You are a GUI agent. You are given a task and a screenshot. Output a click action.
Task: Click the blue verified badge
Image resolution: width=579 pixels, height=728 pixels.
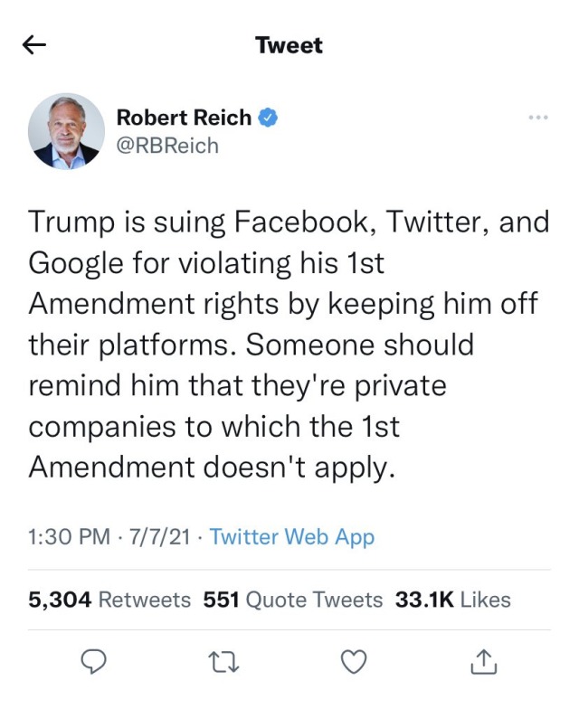click(269, 118)
